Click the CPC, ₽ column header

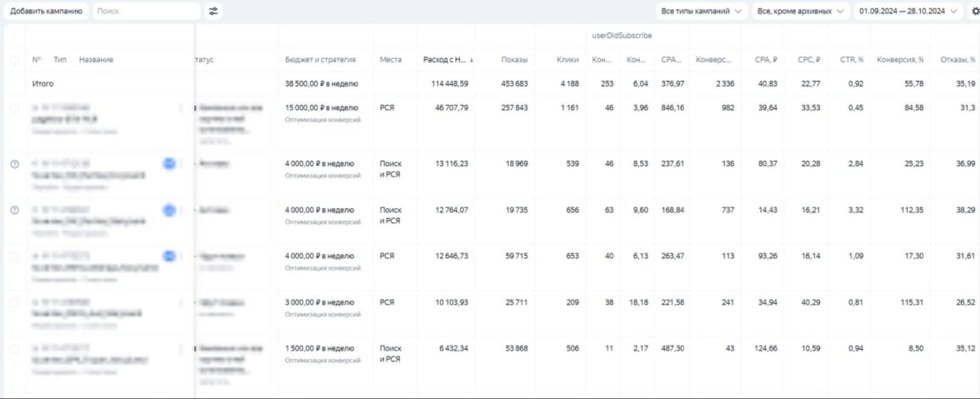809,60
